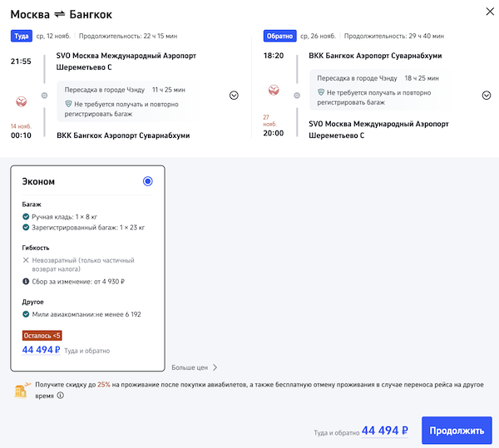Click the cross icon next to Невозвратный
Image resolution: width=499 pixels, height=448 pixels.
[26, 260]
